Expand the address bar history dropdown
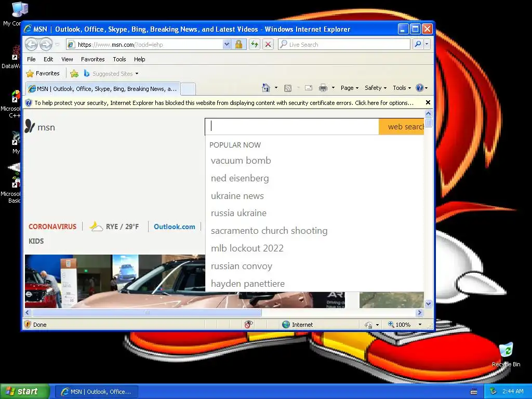Image resolution: width=532 pixels, height=399 pixels. pos(227,45)
